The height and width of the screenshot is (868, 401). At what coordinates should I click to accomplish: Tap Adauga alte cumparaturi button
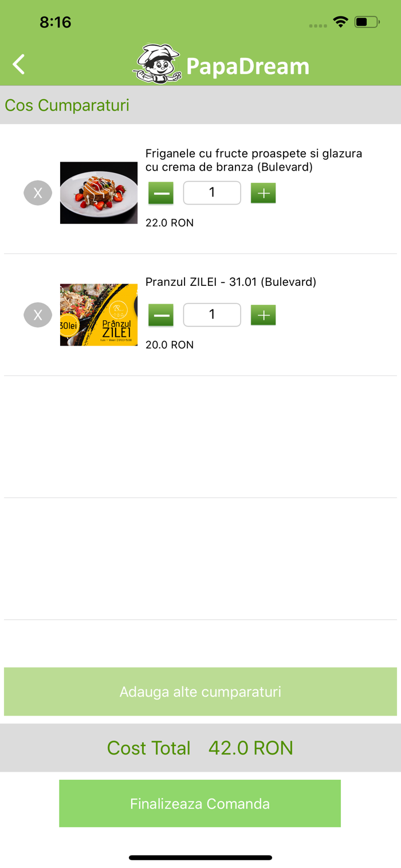pos(200,692)
